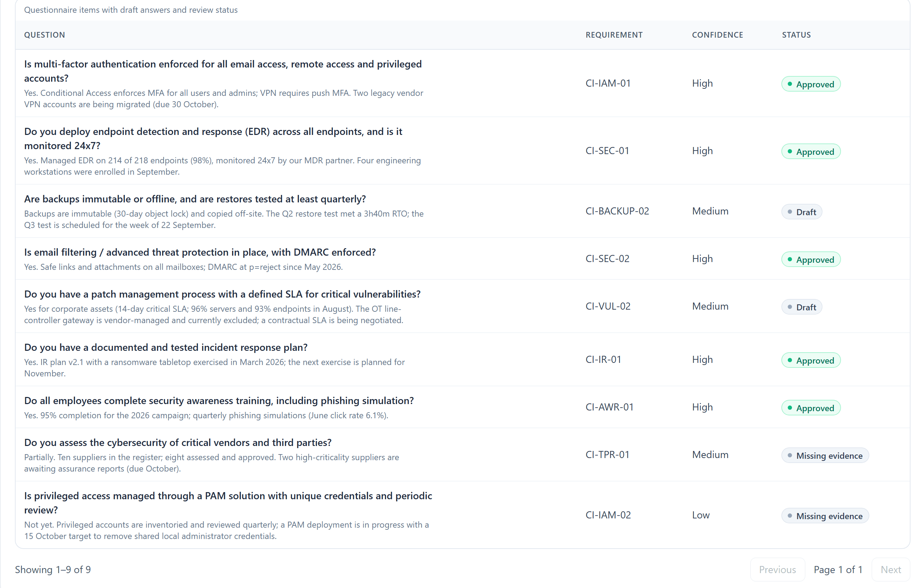Click the Low confidence value
The width and height of the screenshot is (924, 588).
pyautogui.click(x=701, y=515)
